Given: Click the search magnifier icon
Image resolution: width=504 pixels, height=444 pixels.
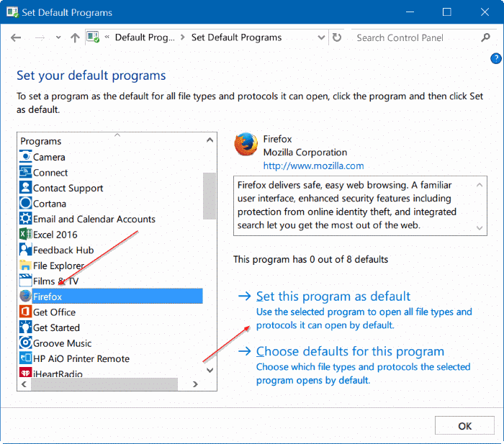Looking at the screenshot, I should tap(486, 37).
